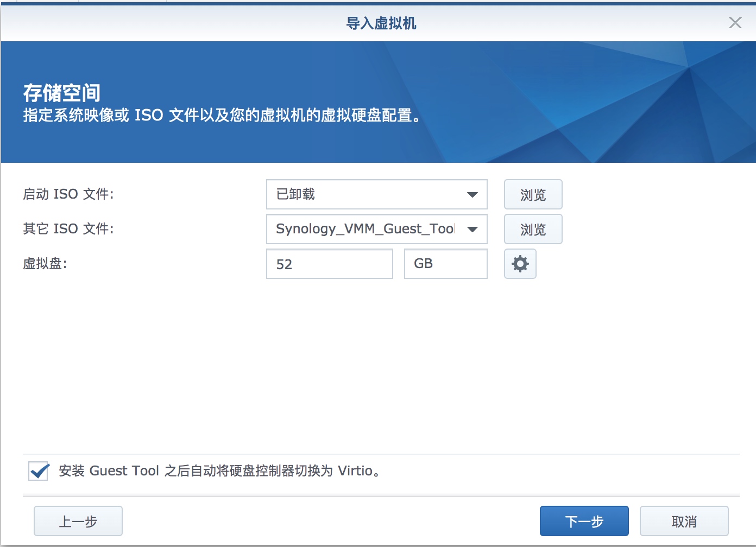
Task: Open the GB unit selector
Action: [x=445, y=264]
